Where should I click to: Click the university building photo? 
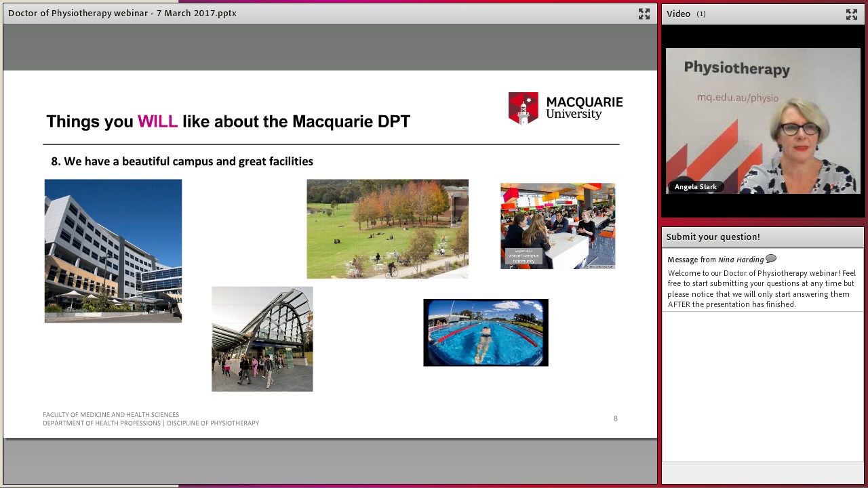coord(113,251)
